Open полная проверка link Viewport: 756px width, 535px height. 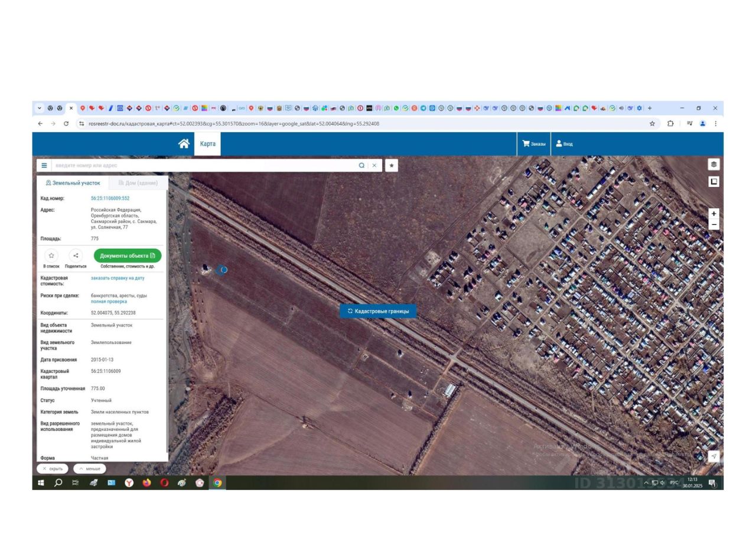pyautogui.click(x=109, y=301)
